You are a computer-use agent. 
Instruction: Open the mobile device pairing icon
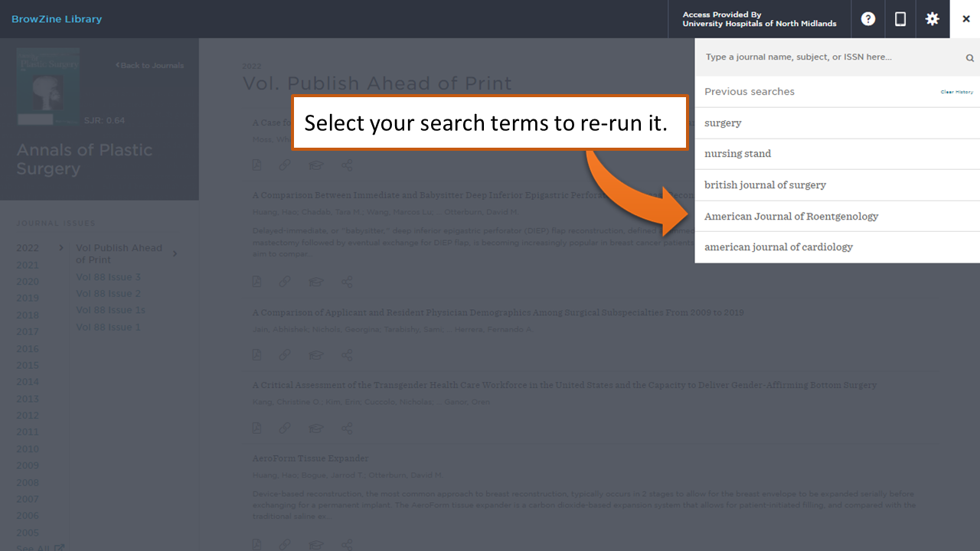900,19
